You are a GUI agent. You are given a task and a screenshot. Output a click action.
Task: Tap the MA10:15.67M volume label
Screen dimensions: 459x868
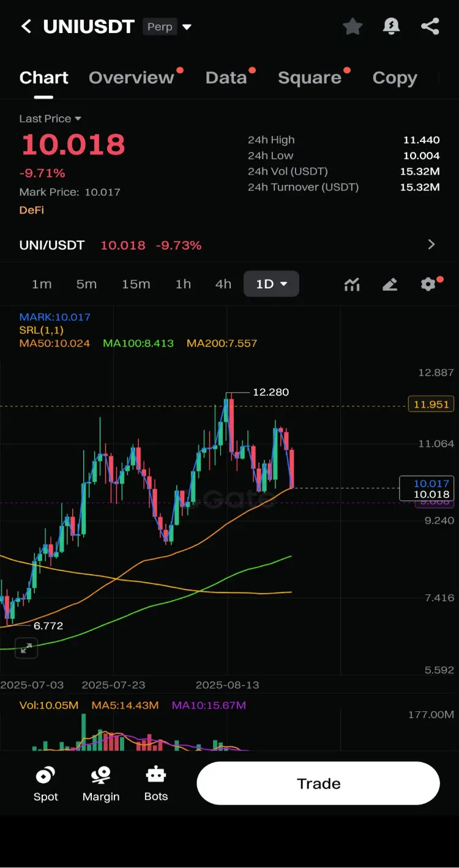209,705
